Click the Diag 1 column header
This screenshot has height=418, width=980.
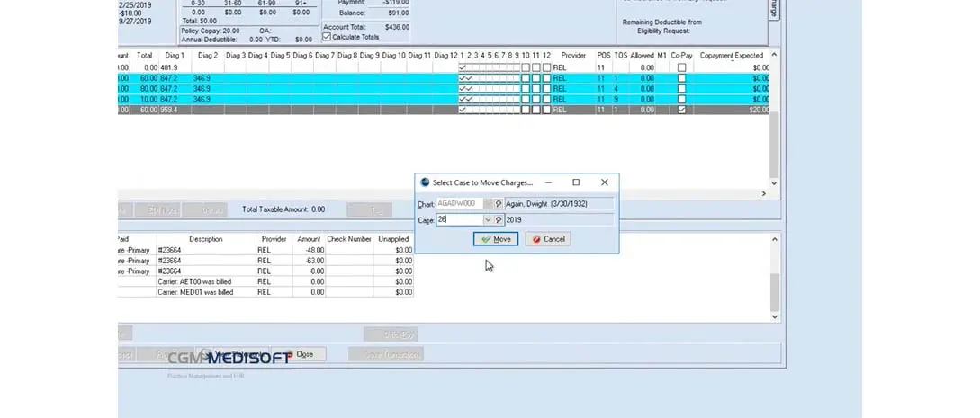point(175,56)
